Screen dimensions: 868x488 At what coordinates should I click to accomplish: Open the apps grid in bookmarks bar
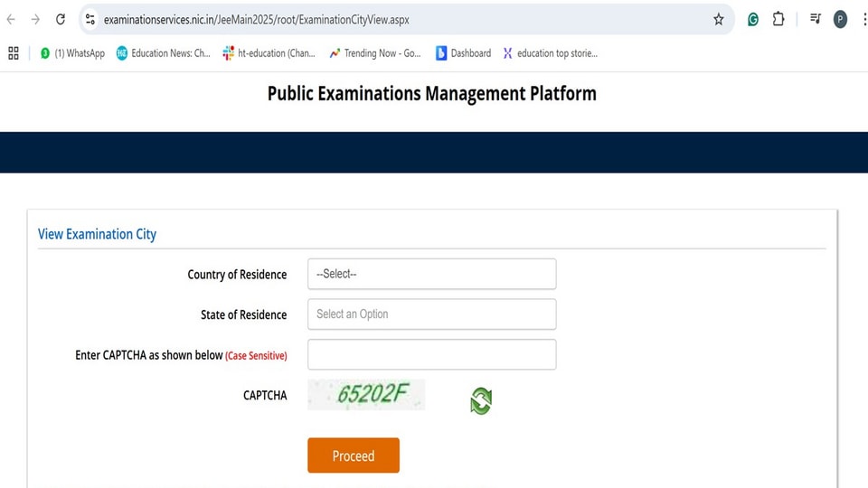click(x=14, y=53)
